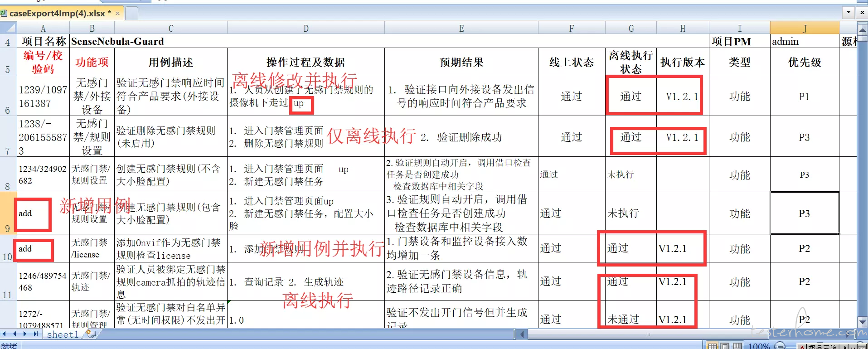This screenshot has height=349, width=868.
Task: Click the horizontal scrollbar left arrow
Action: click(x=522, y=334)
